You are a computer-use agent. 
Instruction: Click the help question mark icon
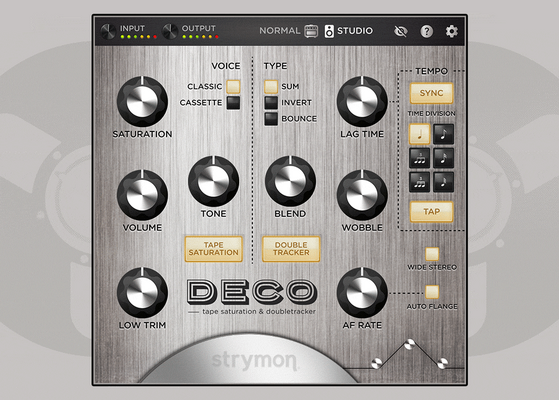point(426,31)
